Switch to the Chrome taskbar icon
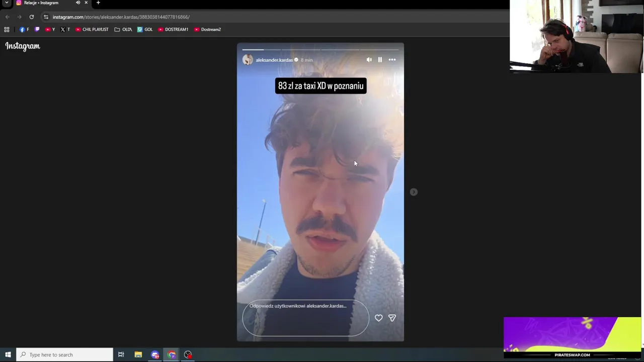The width and height of the screenshot is (644, 362). point(172,355)
